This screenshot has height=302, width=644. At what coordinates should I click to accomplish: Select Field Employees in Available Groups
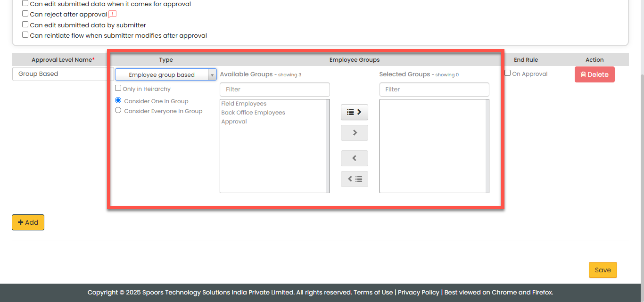click(x=244, y=104)
